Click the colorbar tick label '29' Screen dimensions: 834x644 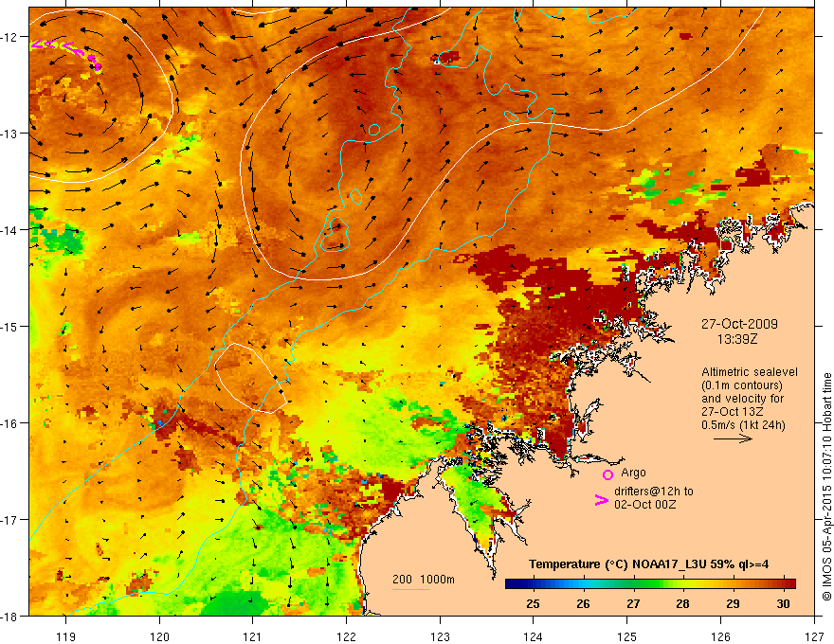(x=733, y=603)
